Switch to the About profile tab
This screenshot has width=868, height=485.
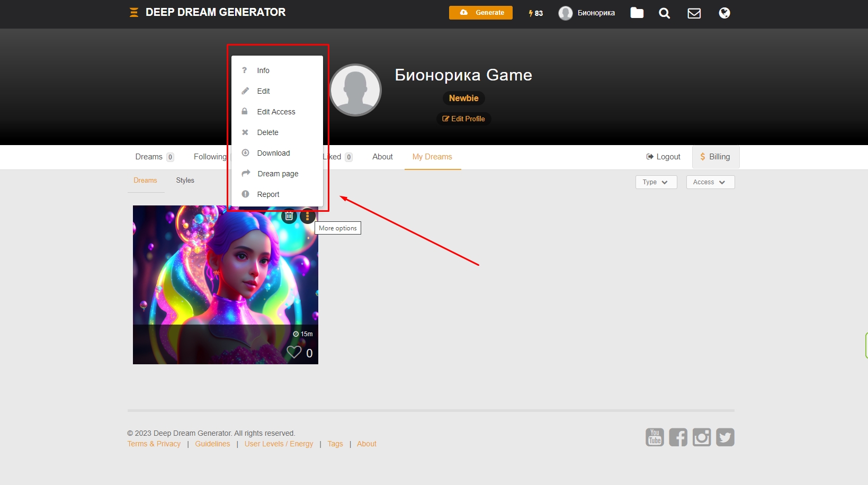click(x=382, y=157)
